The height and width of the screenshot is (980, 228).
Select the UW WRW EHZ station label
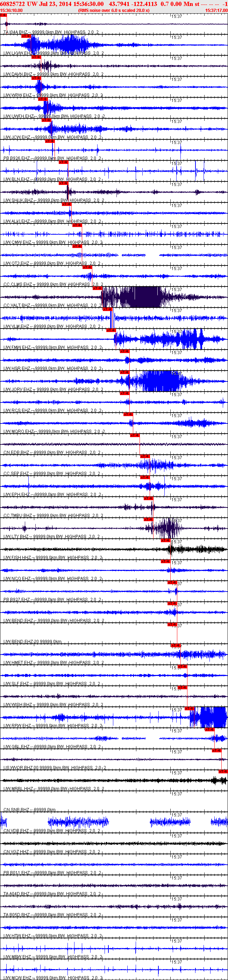coord(53,95)
